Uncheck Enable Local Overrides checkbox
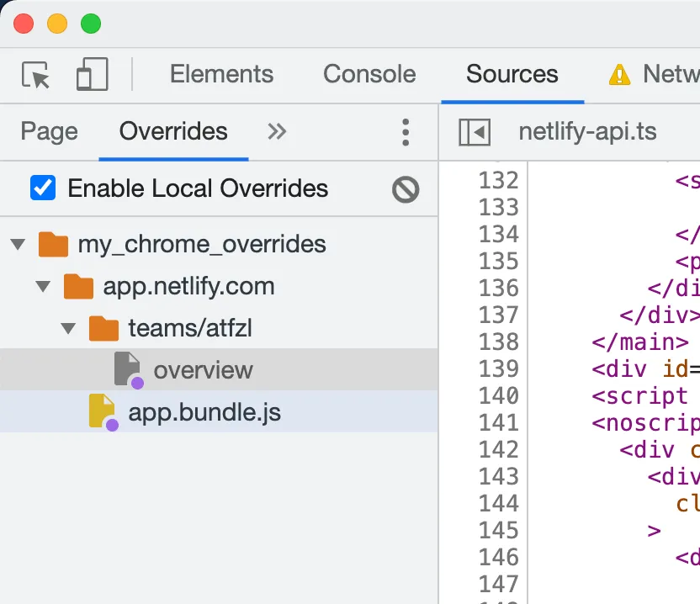700x604 pixels. point(43,188)
